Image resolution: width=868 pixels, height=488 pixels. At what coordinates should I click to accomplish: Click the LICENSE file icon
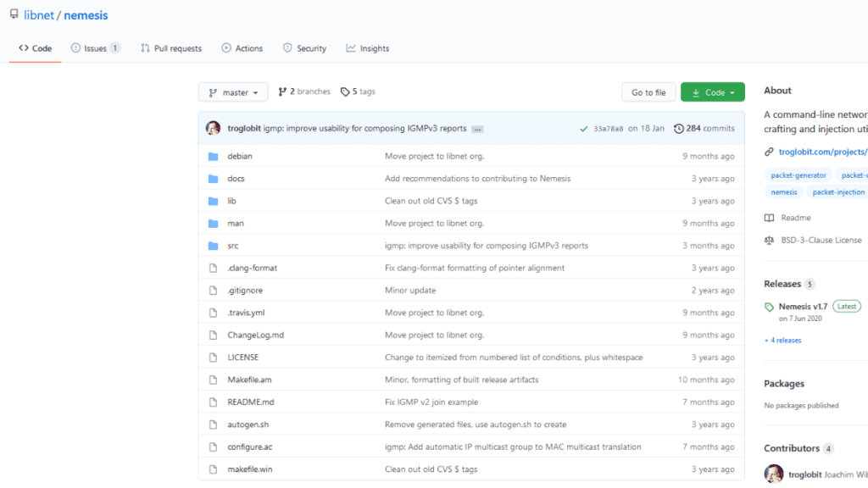pos(213,358)
